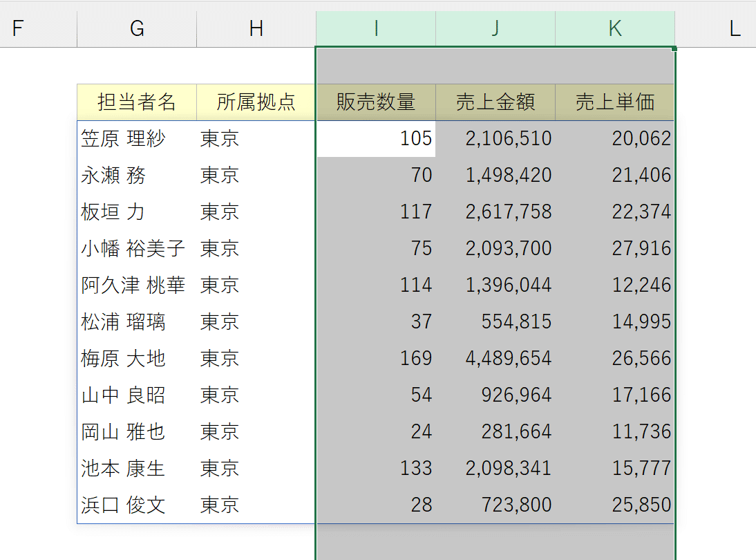This screenshot has height=560, width=756.
Task: Click the cell 松浦 瑠璃
Action: [x=137, y=321]
